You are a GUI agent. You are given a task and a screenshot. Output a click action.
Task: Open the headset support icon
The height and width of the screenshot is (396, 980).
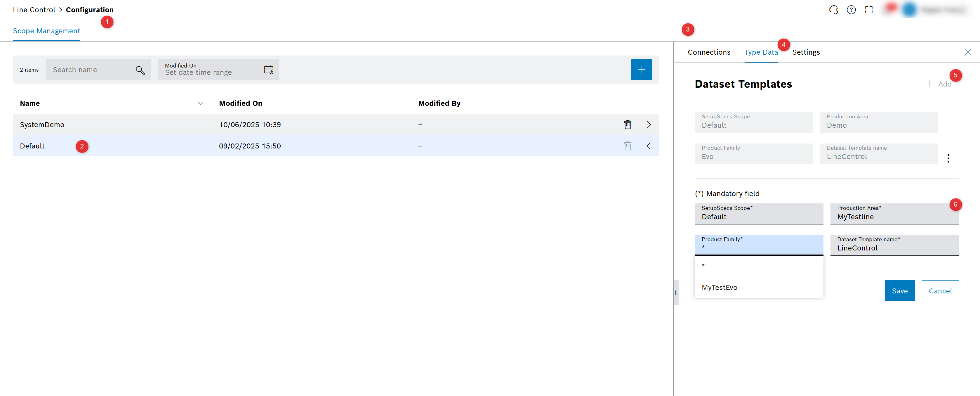[x=833, y=10]
